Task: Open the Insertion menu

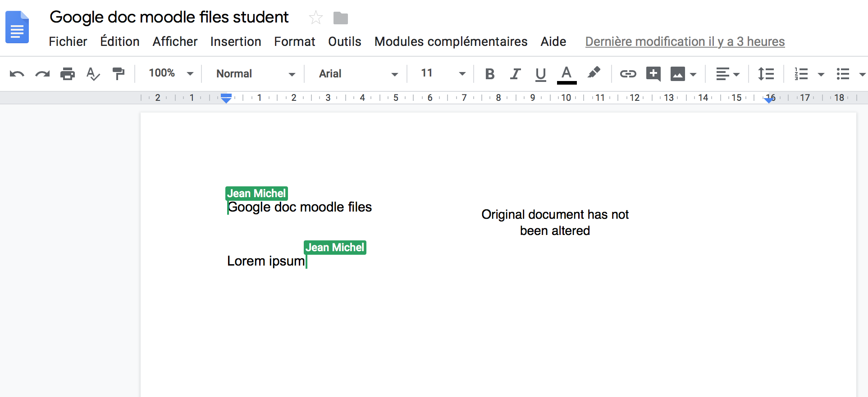Action: click(236, 41)
